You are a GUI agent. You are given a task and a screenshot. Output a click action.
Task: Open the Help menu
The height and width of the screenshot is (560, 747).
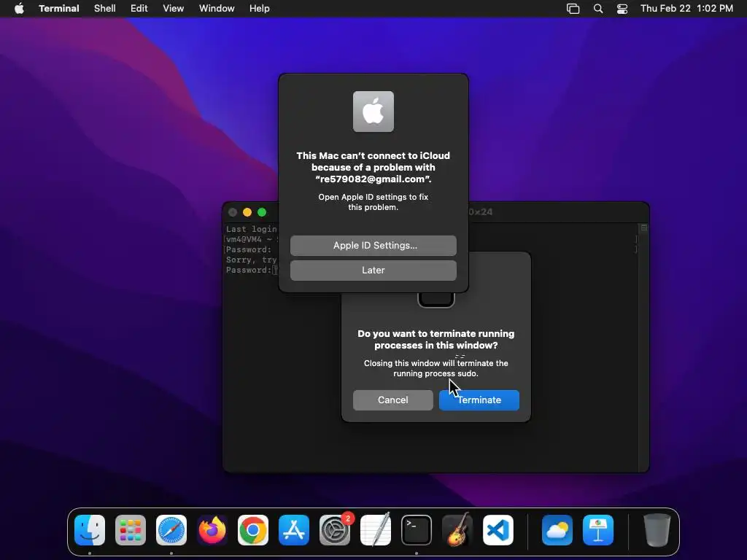pyautogui.click(x=260, y=9)
